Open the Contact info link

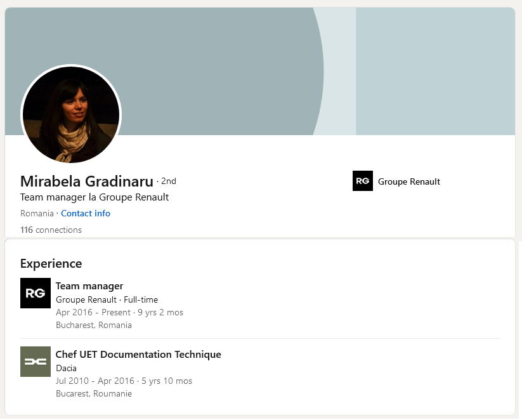86,213
